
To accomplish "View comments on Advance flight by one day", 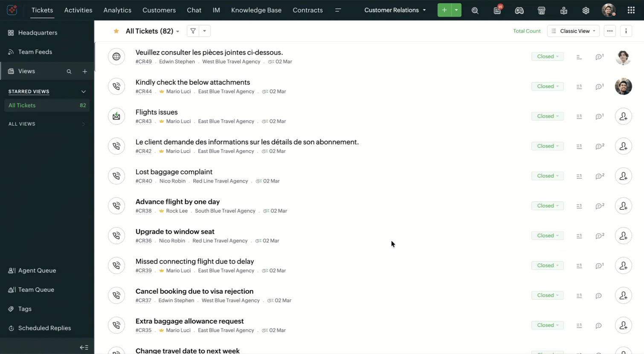I will coord(600,206).
